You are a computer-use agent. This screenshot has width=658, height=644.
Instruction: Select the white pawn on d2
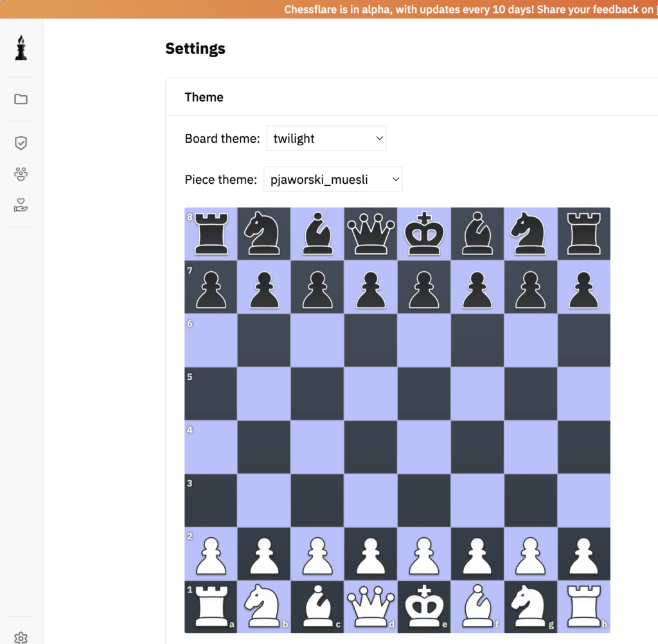coord(371,556)
